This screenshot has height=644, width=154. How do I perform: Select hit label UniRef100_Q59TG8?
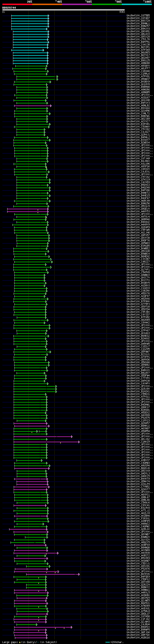coord(138,307)
